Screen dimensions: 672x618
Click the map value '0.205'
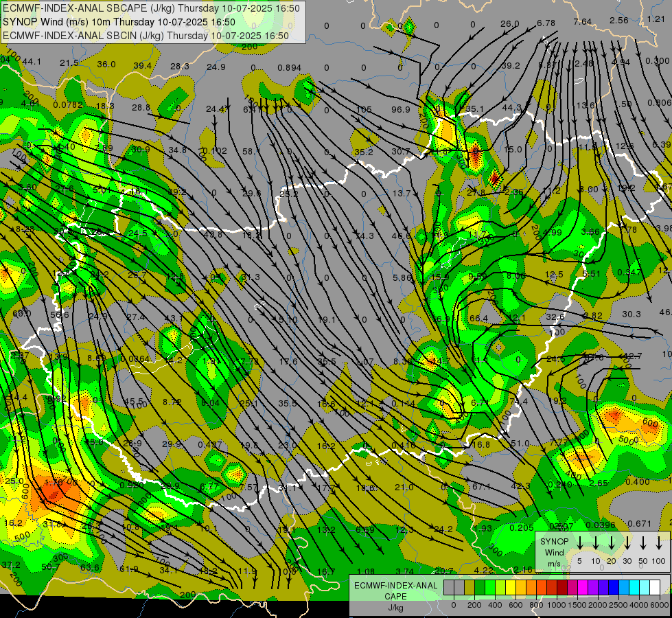pos(522,528)
